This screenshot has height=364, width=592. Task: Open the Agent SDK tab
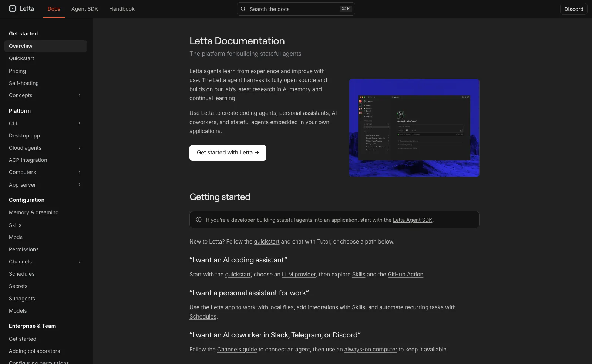point(85,9)
